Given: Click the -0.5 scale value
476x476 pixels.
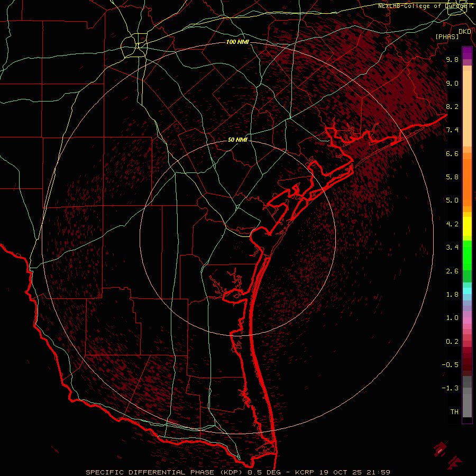Looking at the screenshot, I should tap(450, 365).
